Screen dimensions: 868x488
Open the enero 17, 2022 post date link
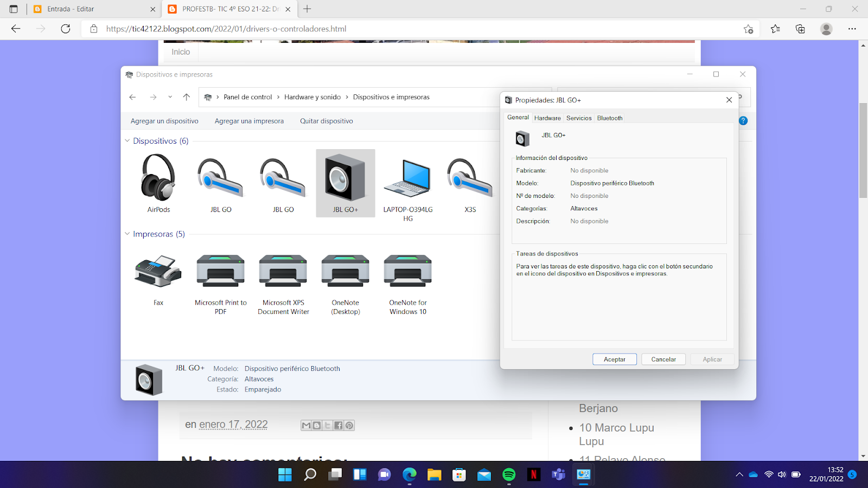click(x=233, y=425)
